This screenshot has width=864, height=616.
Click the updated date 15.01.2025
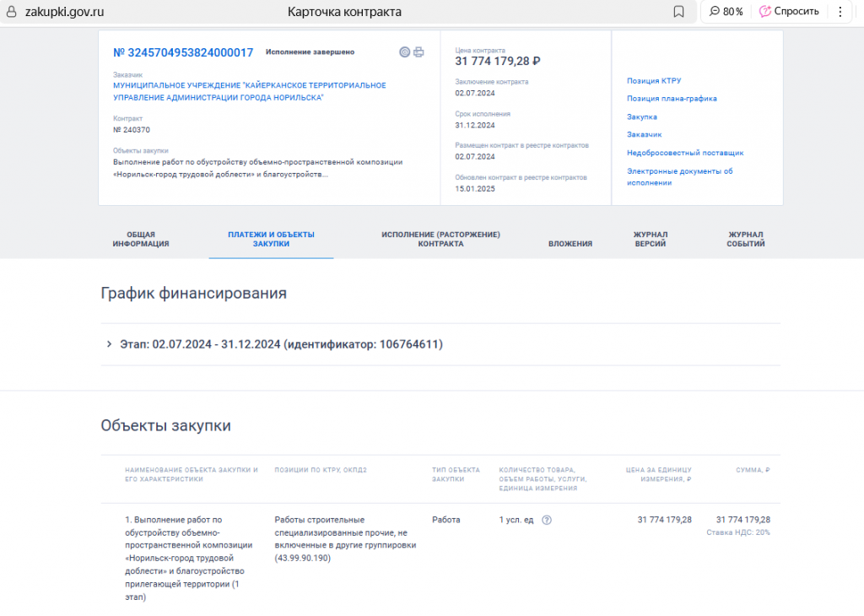(475, 188)
